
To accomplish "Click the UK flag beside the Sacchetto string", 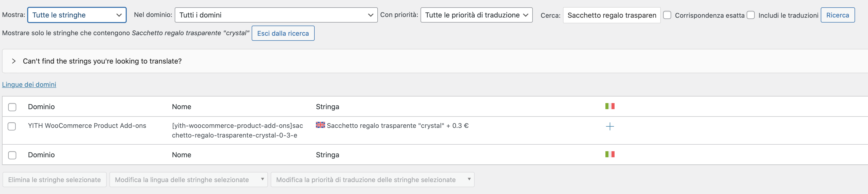I will (x=320, y=125).
